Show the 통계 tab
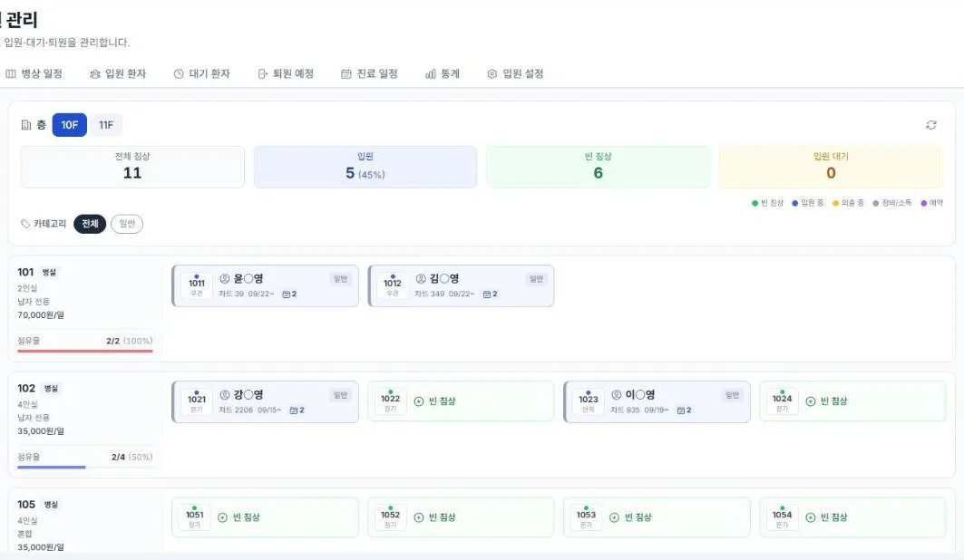 click(443, 73)
